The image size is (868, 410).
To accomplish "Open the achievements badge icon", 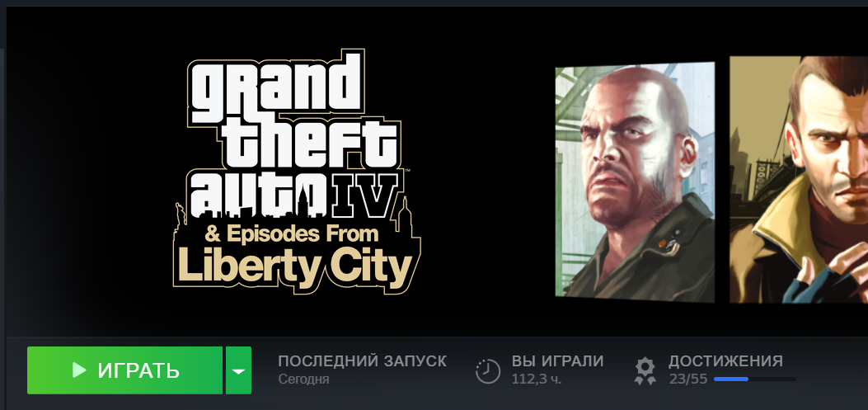I will click(645, 371).
